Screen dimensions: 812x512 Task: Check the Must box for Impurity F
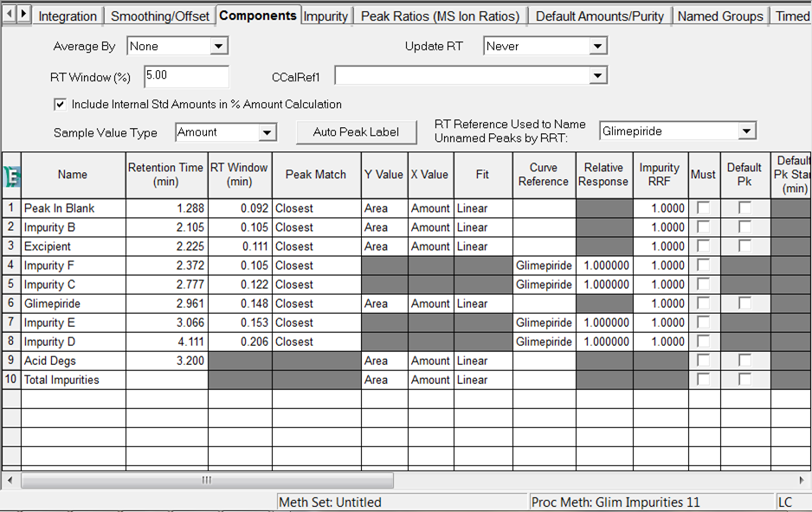(703, 266)
